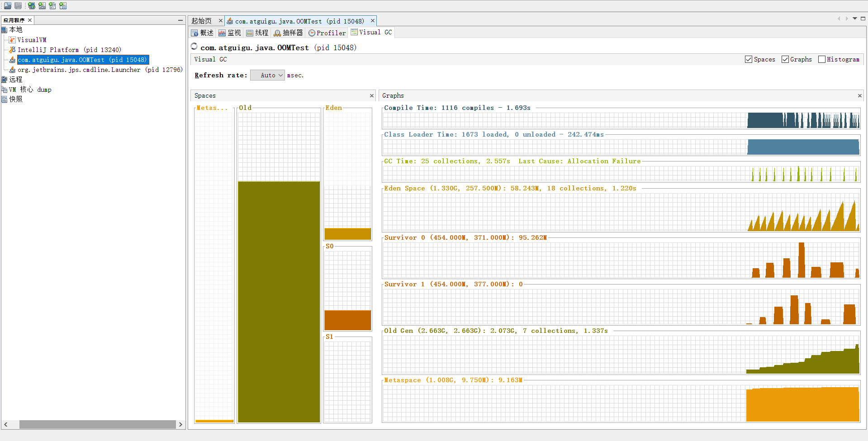Screen dimensions: 868x441
Task: Click the Java cup icon on OOMTest document tab
Action: click(x=230, y=21)
